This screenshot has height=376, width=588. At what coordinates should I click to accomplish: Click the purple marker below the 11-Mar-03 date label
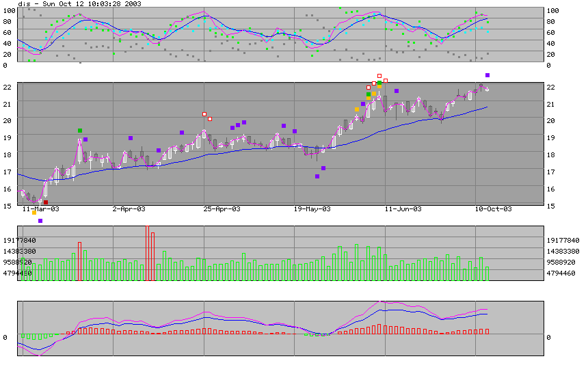tap(40, 221)
